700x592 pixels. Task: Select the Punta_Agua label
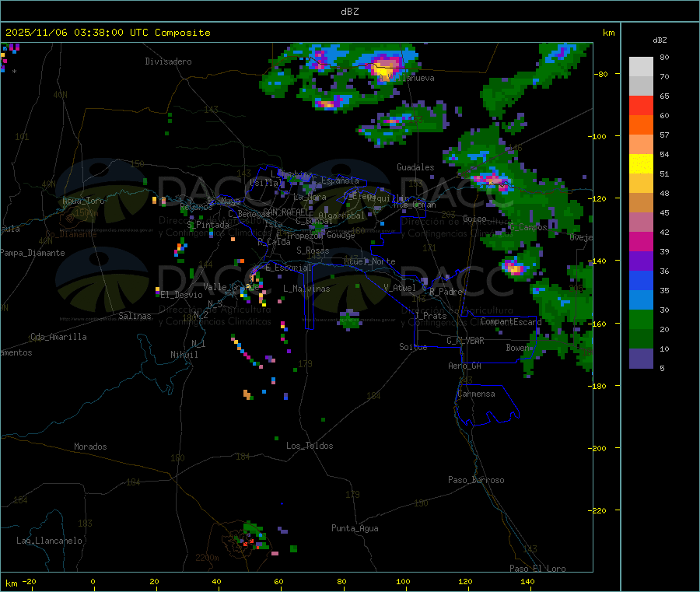pyautogui.click(x=355, y=528)
